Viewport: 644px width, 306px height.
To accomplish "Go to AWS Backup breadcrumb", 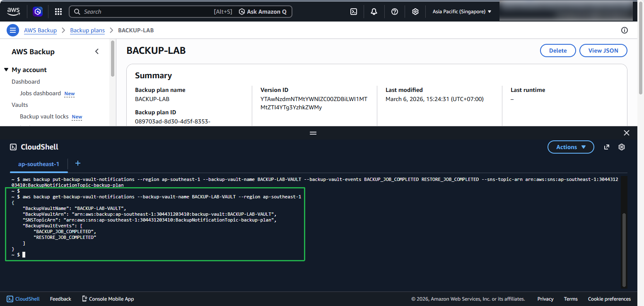I will coord(40,30).
